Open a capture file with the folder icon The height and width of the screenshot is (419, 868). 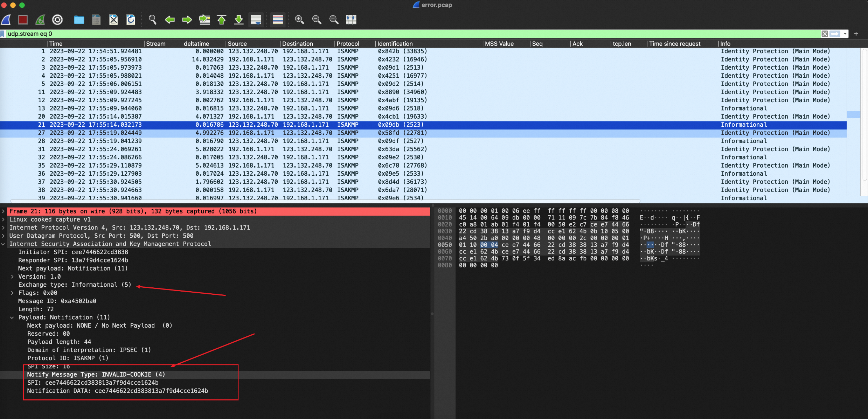click(79, 20)
